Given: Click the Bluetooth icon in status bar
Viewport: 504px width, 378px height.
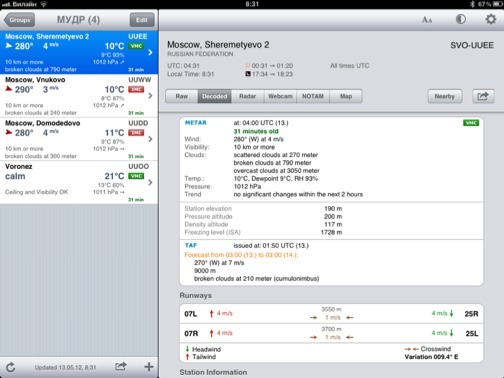Looking at the screenshot, I should click(x=472, y=4).
